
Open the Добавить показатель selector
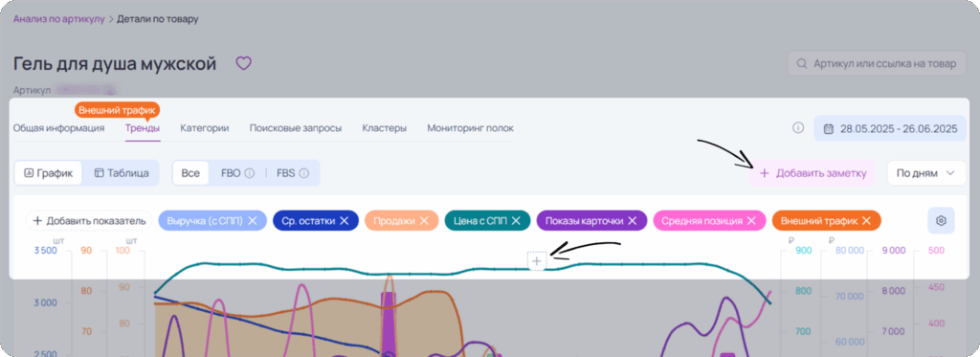point(89,221)
